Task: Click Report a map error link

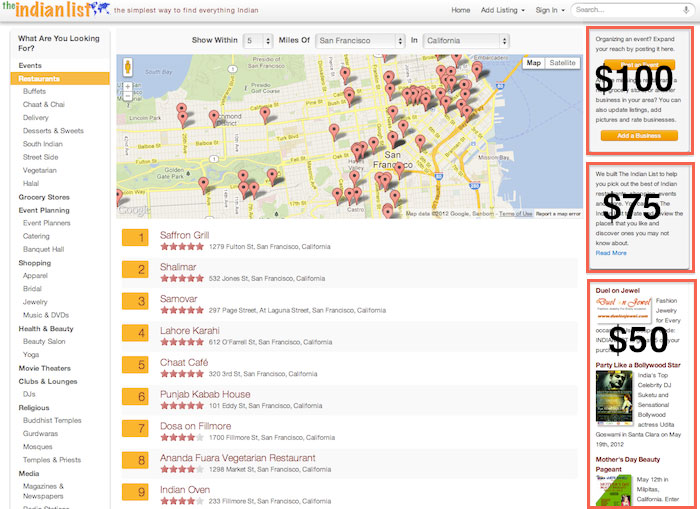Action: pyautogui.click(x=558, y=214)
